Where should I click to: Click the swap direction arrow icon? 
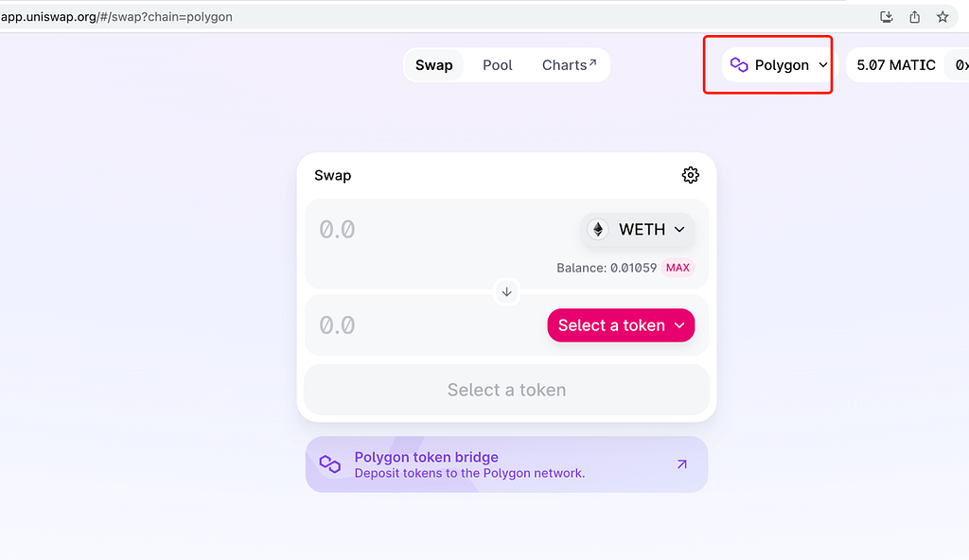pos(507,291)
